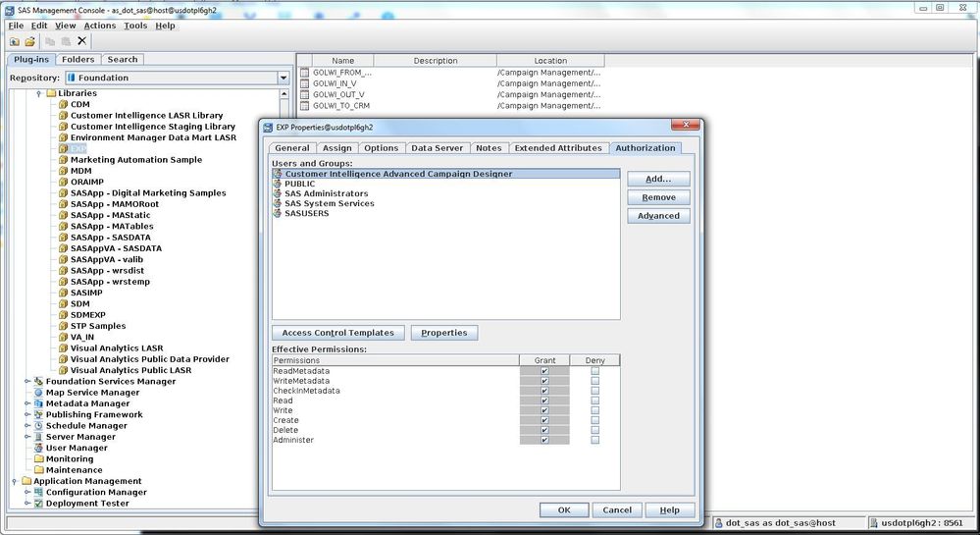
Task: Collapse the Application Management node
Action: tap(15, 482)
